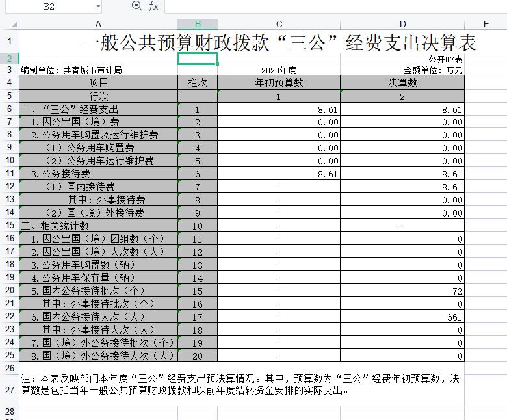Screen dimensions: 507x420
Task: Click the select-all corner triangle of the sheet
Action: pos(10,24)
